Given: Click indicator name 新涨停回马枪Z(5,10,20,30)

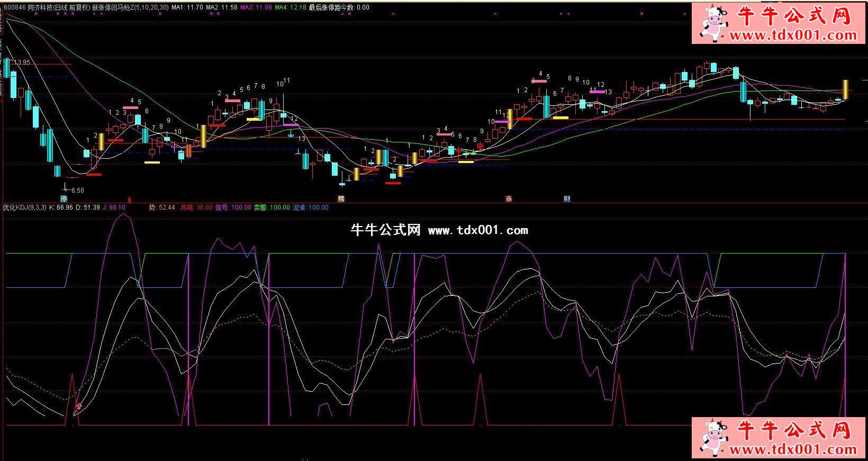Looking at the screenshot, I should coord(130,7).
